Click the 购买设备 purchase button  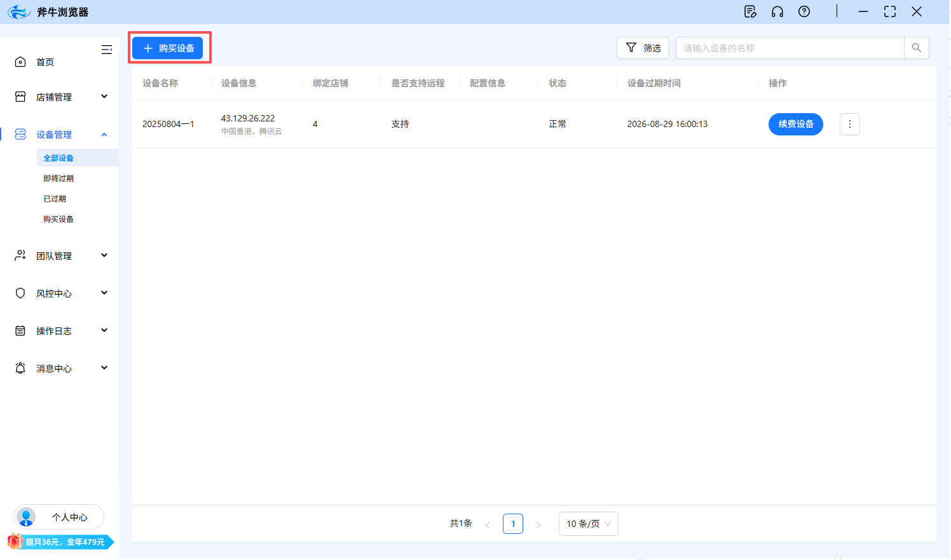click(168, 47)
